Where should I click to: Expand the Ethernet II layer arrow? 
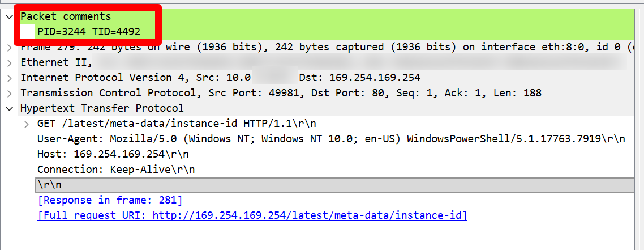[10, 62]
